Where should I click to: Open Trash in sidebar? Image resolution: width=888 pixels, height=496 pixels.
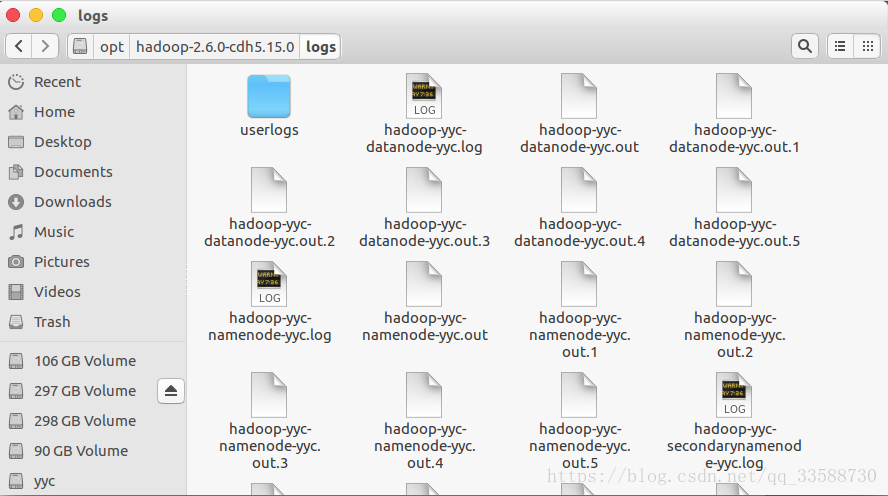point(93,322)
